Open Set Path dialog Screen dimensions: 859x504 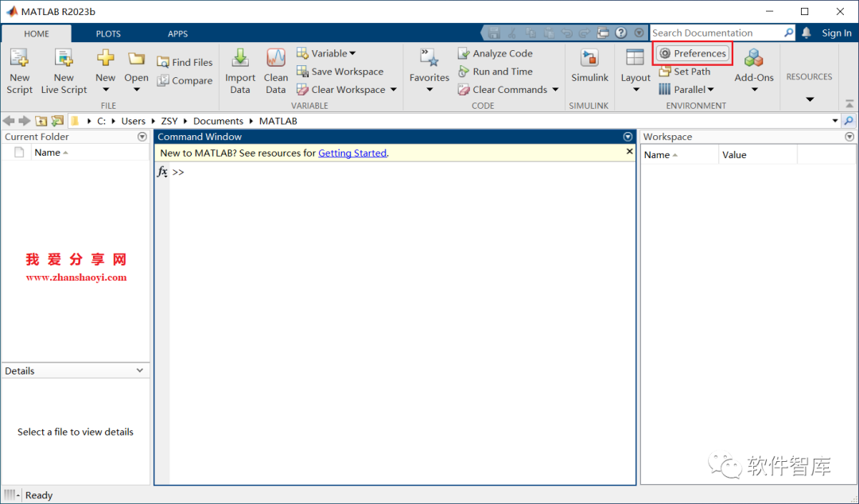(x=685, y=72)
